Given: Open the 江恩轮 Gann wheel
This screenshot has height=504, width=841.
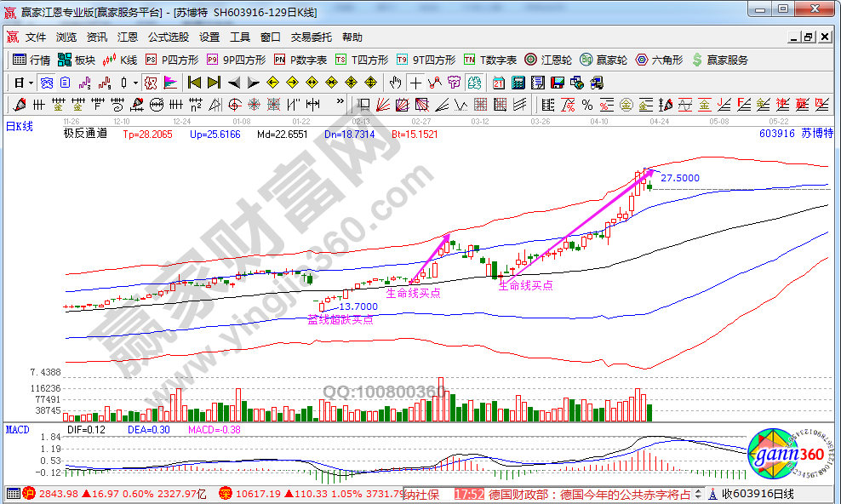Looking at the screenshot, I should 548,60.
